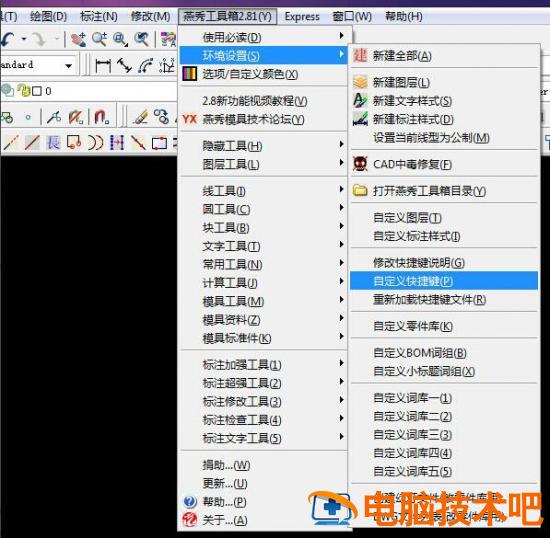Click 更新...(U) in toolbox menu
The image size is (550, 538).
[263, 483]
